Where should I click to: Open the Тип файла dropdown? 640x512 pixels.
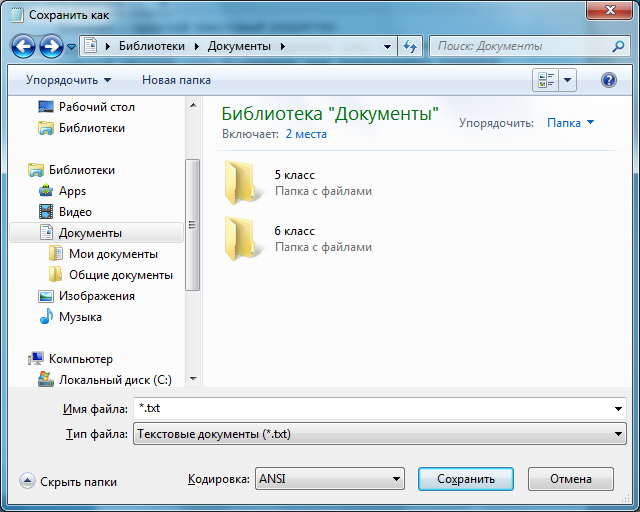tap(380, 434)
